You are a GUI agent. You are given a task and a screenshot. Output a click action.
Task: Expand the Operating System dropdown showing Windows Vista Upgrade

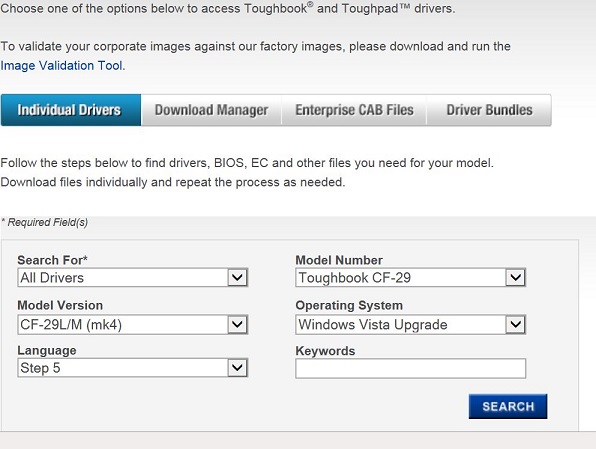pos(411,324)
